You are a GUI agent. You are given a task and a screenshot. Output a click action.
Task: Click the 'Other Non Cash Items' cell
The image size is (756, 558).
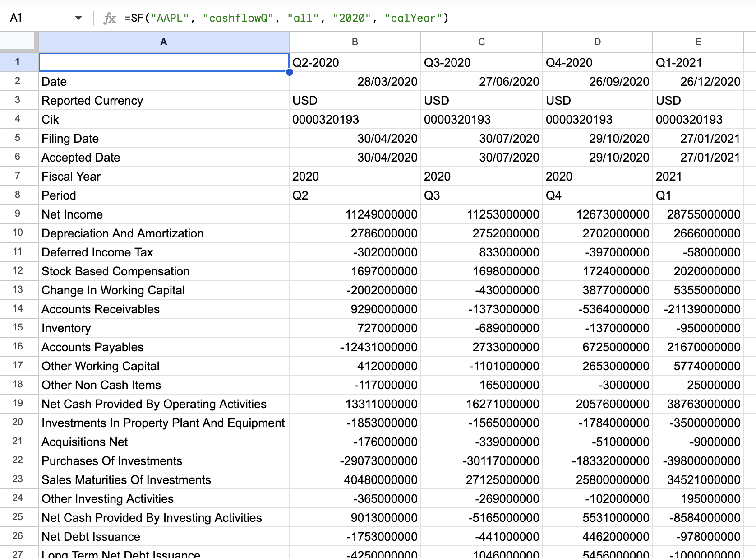(x=164, y=385)
